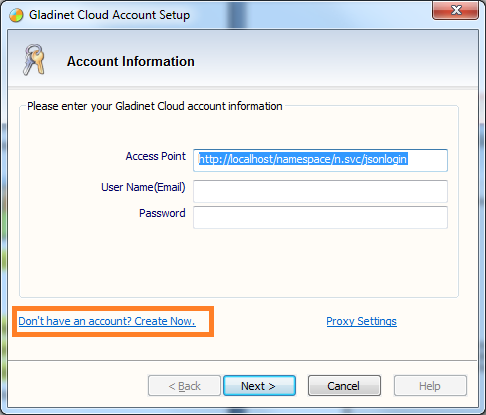Click the User Name(Email) label

(x=143, y=187)
